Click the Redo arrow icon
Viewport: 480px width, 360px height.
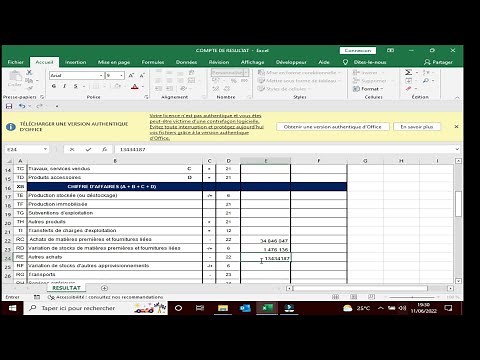click(x=39, y=106)
